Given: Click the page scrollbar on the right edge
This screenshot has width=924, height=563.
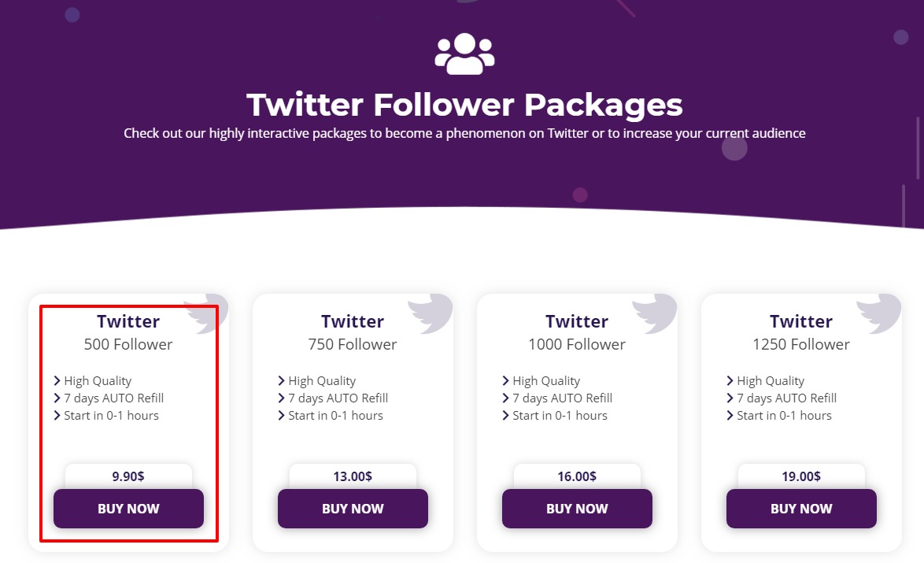Looking at the screenshot, I should click(x=918, y=149).
